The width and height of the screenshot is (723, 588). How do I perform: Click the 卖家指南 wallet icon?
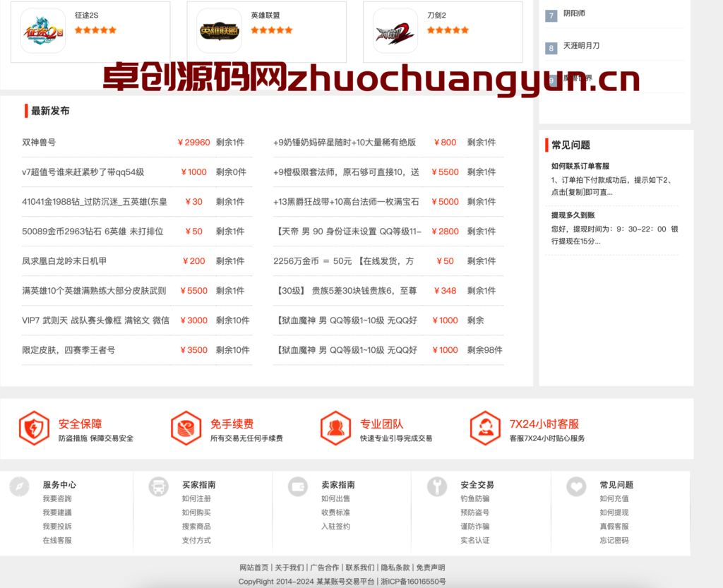[298, 486]
